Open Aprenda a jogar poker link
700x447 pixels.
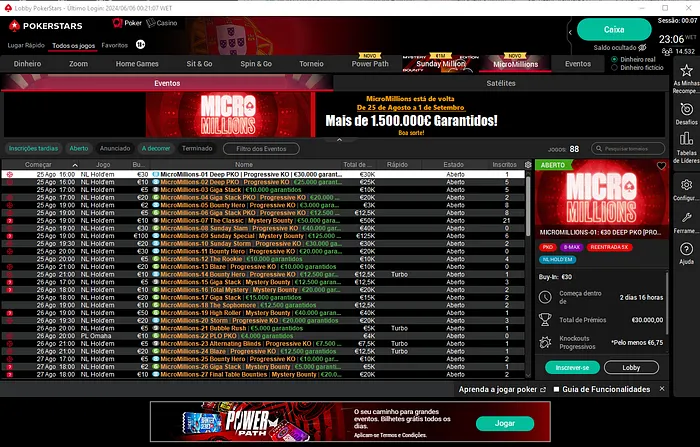(x=497, y=389)
